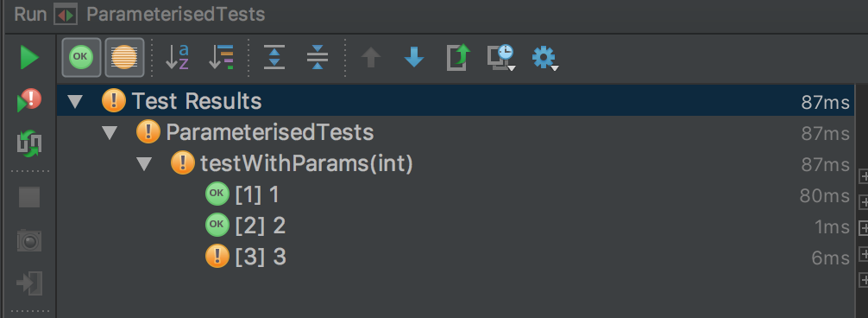Image resolution: width=868 pixels, height=318 pixels.
Task: Select ParameterisedTests in the tree
Action: (269, 132)
